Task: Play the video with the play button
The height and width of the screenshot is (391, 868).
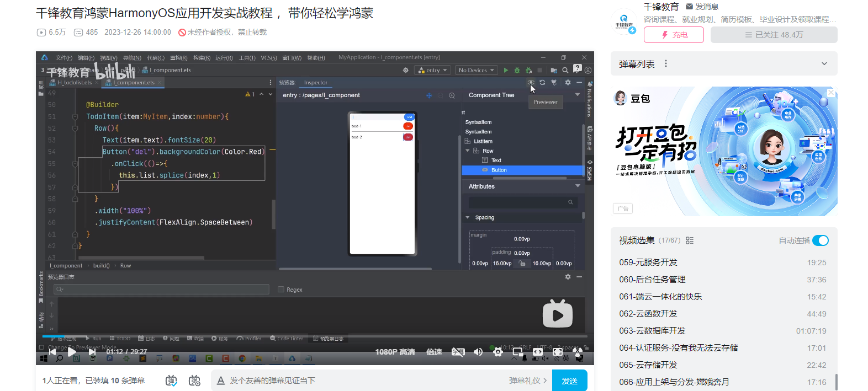Action: coord(72,352)
